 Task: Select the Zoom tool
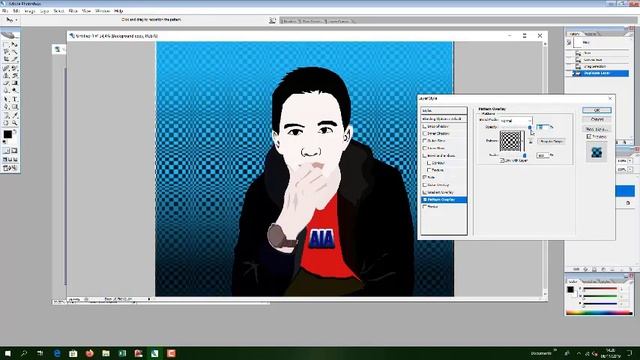pyautogui.click(x=14, y=123)
